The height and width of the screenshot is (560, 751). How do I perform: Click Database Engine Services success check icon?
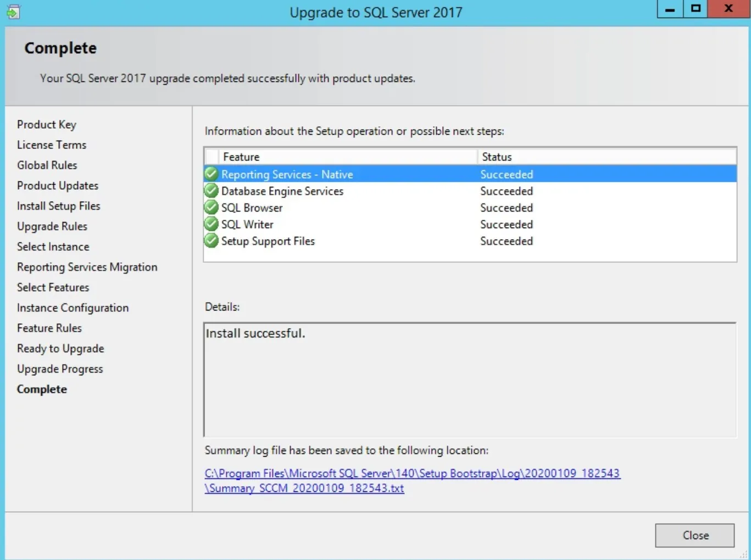(212, 191)
